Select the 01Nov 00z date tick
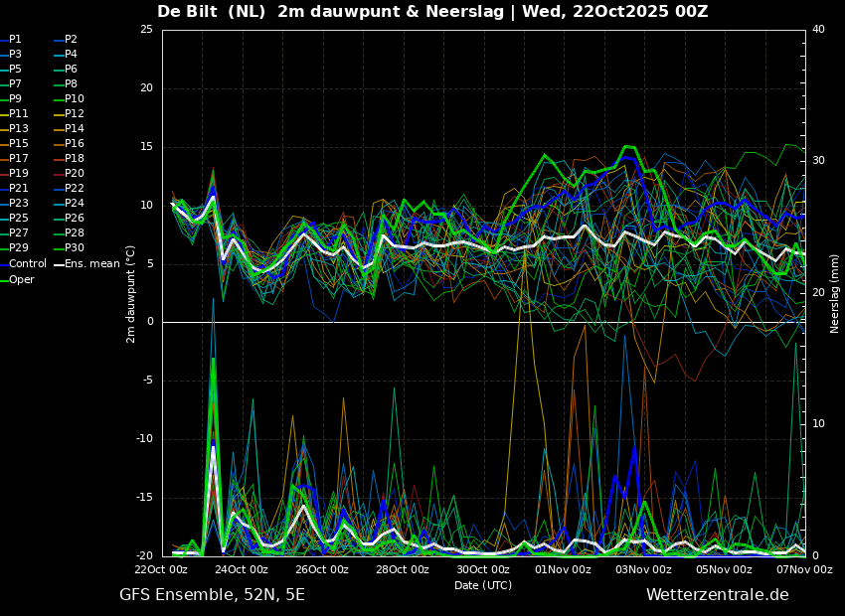 coord(563,570)
